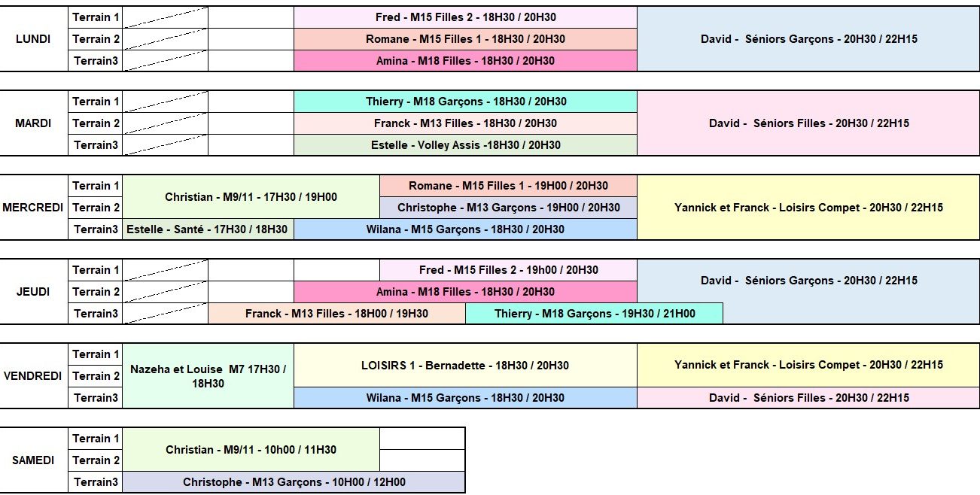The image size is (980, 495).
Task: Select the MARDI day label
Action: (x=34, y=123)
